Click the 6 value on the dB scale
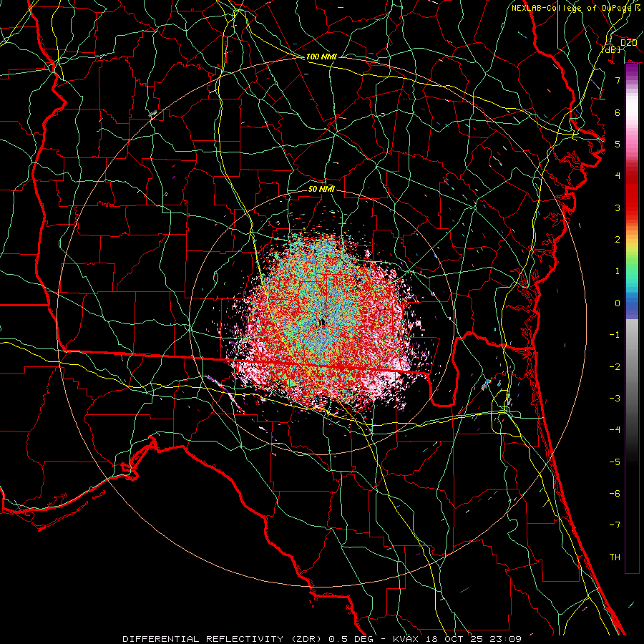Viewport: 644px width, 644px height. pyautogui.click(x=618, y=112)
